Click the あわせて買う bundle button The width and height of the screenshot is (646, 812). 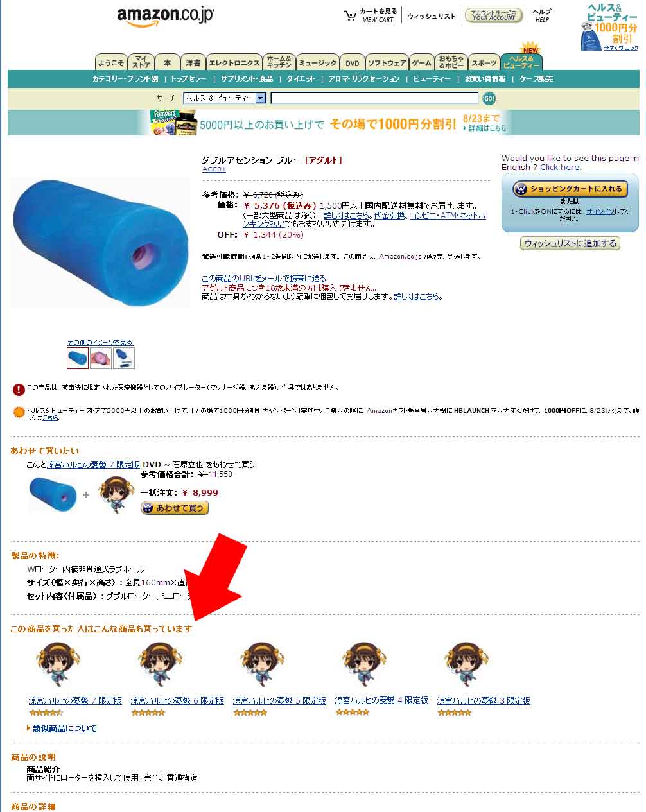click(175, 508)
